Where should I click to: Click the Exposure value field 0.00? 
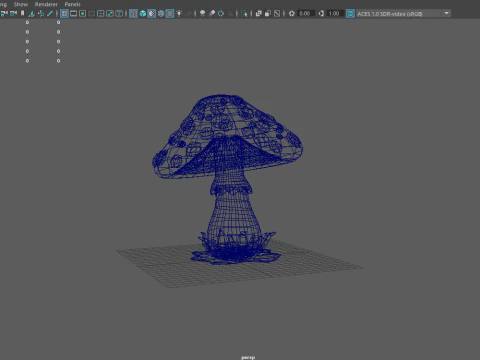(305, 13)
